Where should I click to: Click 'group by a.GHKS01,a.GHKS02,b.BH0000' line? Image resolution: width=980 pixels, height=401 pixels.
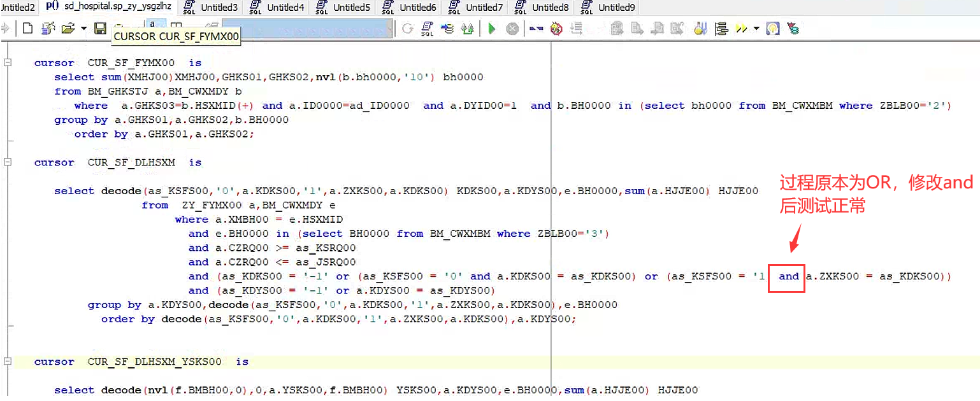(171, 120)
